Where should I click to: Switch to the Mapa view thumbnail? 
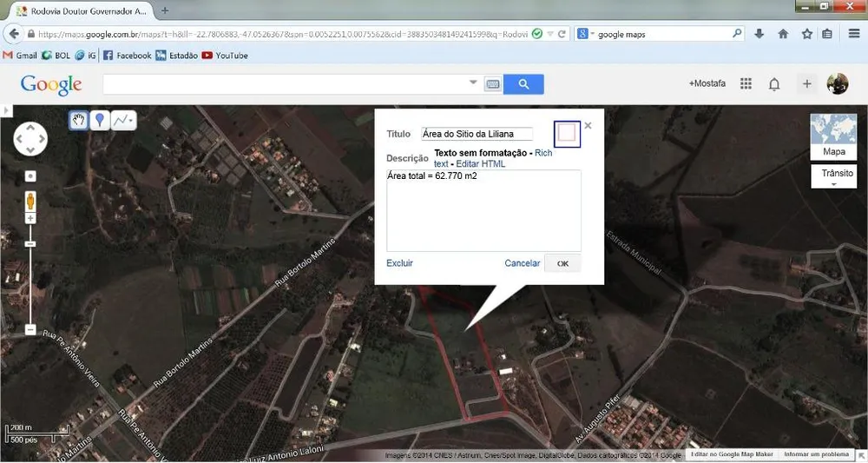coord(833,136)
